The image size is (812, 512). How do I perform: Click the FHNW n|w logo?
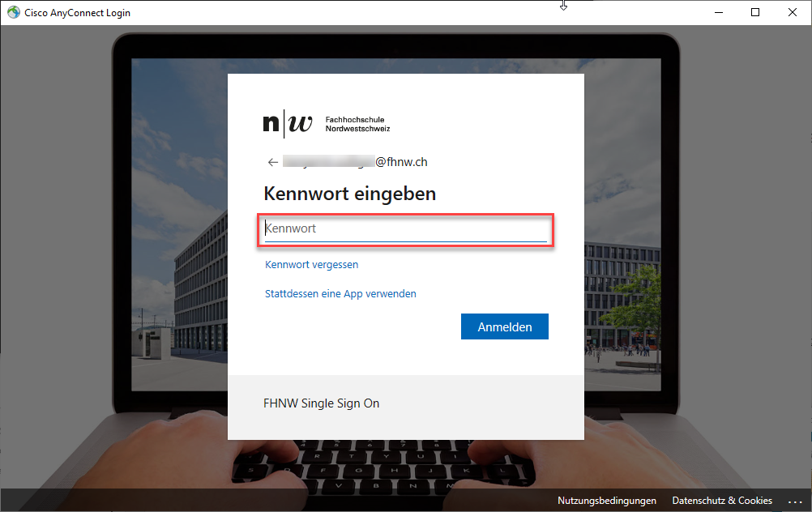click(287, 124)
